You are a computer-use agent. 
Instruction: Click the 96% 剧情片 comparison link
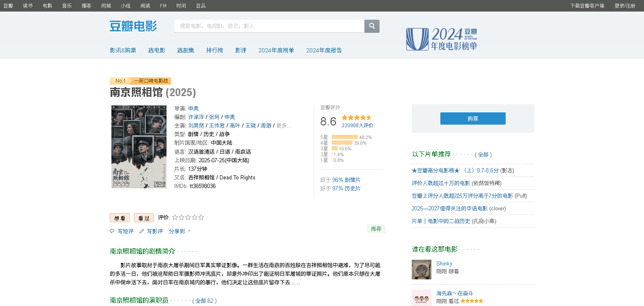(x=346, y=180)
